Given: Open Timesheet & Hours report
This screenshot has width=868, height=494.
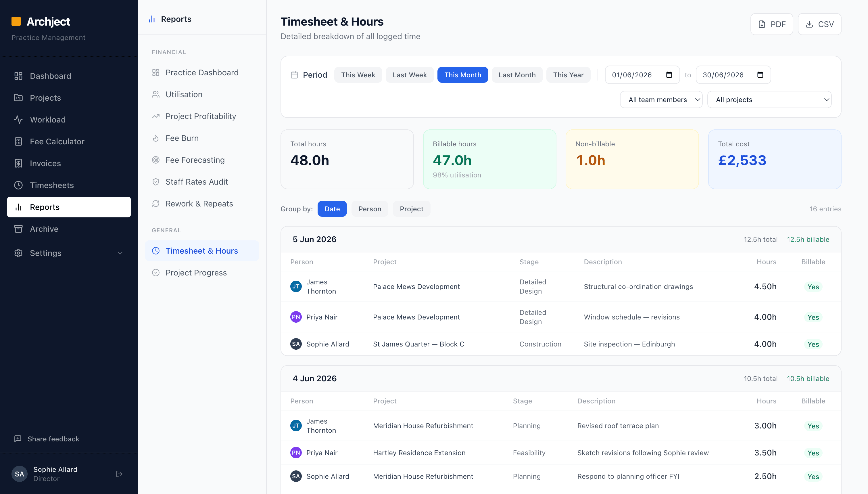Looking at the screenshot, I should (x=202, y=251).
